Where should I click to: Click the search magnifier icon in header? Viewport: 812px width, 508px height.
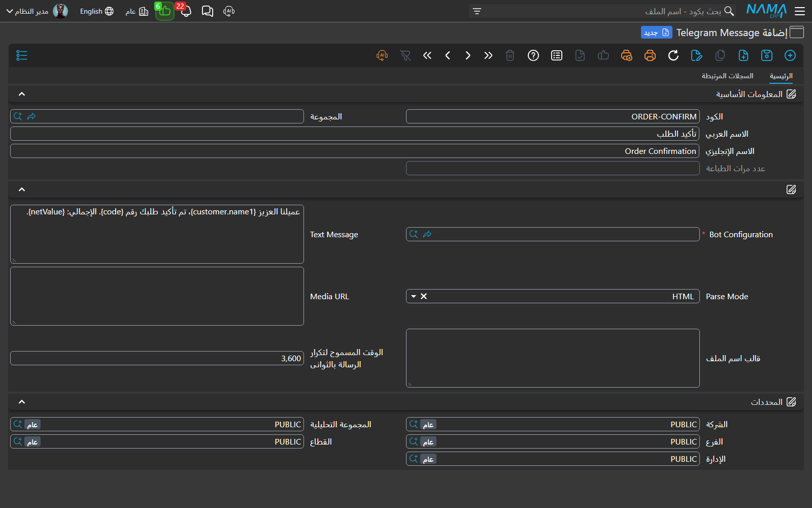click(x=729, y=11)
